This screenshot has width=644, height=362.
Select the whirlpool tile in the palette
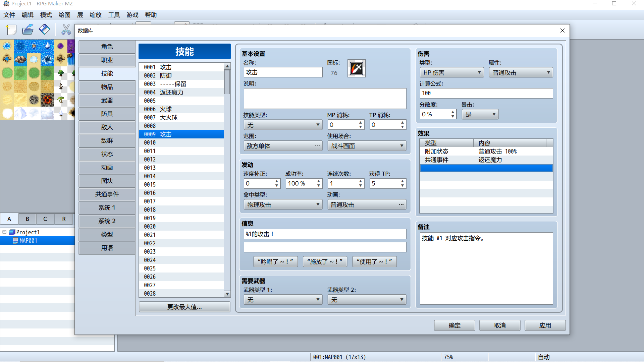point(47,59)
